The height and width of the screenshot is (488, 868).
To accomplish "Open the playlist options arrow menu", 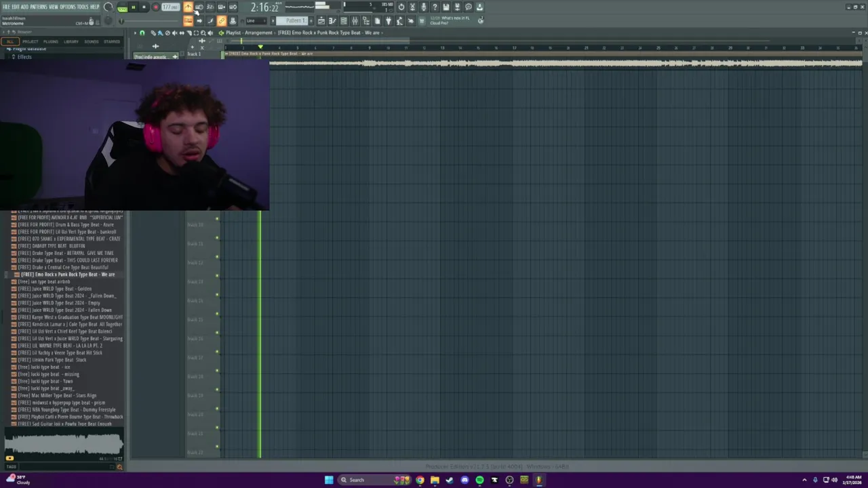I will point(135,33).
